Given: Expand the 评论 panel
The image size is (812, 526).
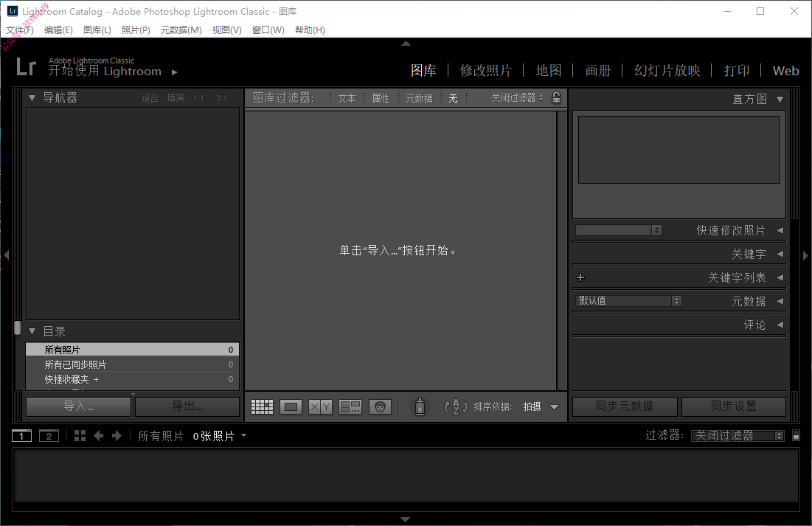Looking at the screenshot, I should 780,325.
